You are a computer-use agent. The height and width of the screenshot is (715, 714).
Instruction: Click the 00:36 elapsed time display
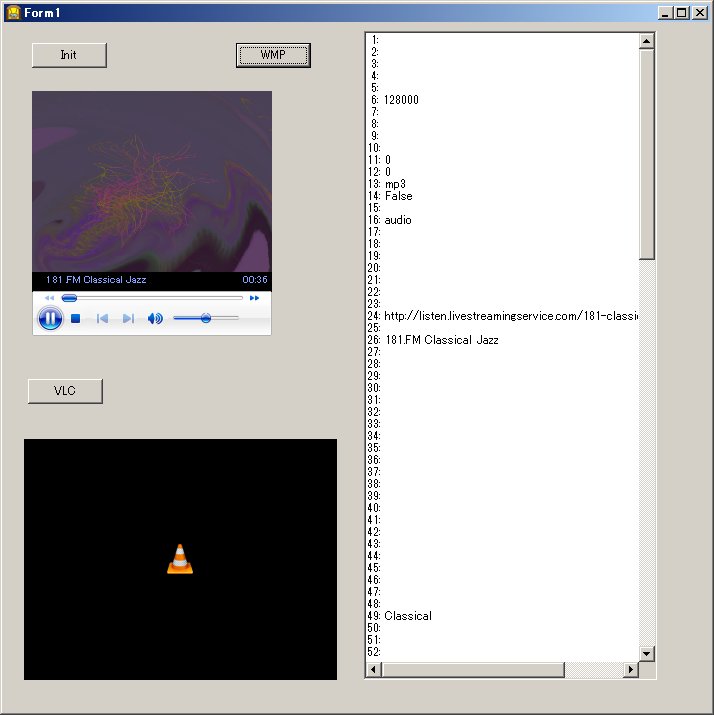click(255, 280)
